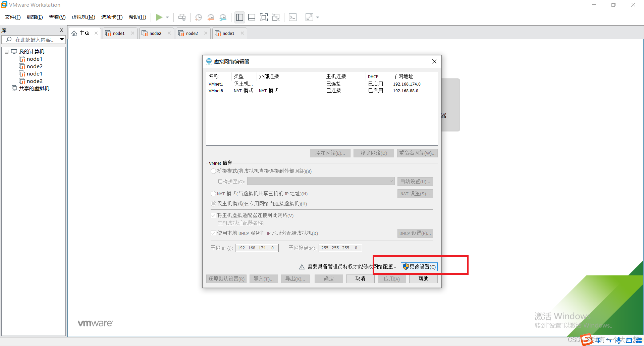This screenshot has height=346, width=644.
Task: Close the 虚拟网络编辑器 dialog
Action: pyautogui.click(x=434, y=61)
